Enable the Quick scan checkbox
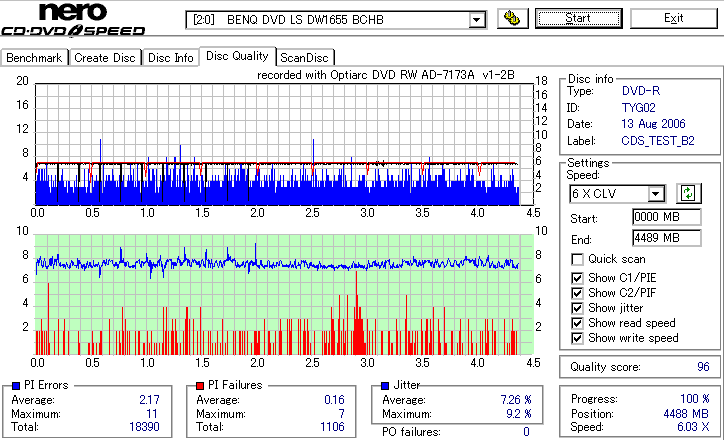724x441 pixels. click(577, 260)
